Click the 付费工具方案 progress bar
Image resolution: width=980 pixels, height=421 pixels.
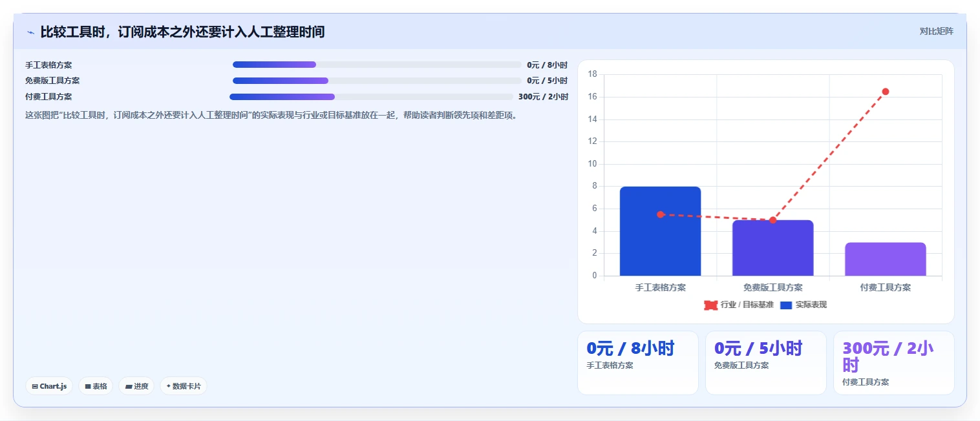(371, 97)
